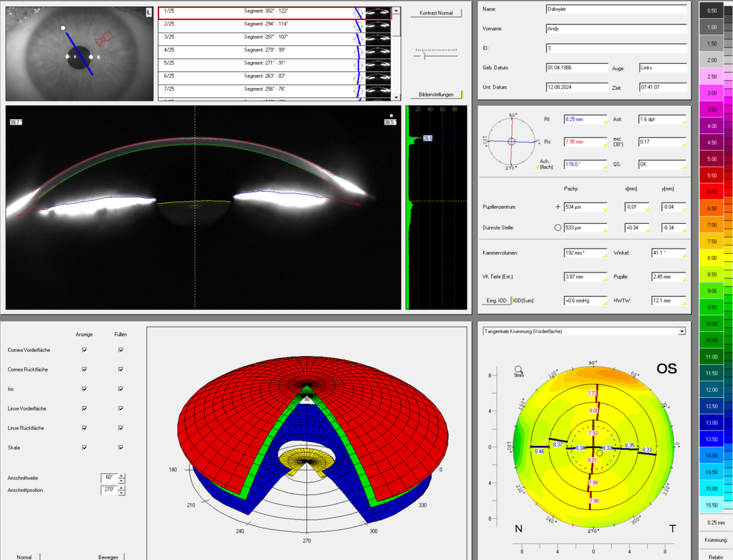Decrease Anschnittposition with the down arrow
This screenshot has height=560, width=733.
coord(121,493)
